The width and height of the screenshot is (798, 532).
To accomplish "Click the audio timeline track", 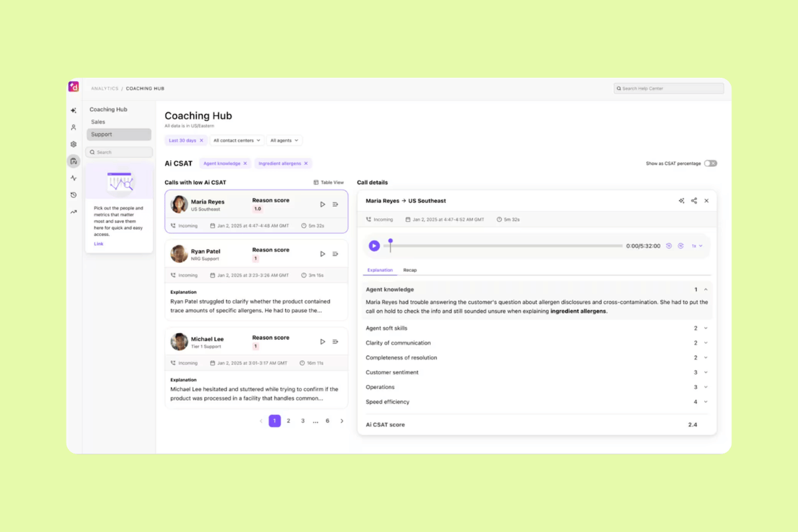I will (x=503, y=246).
